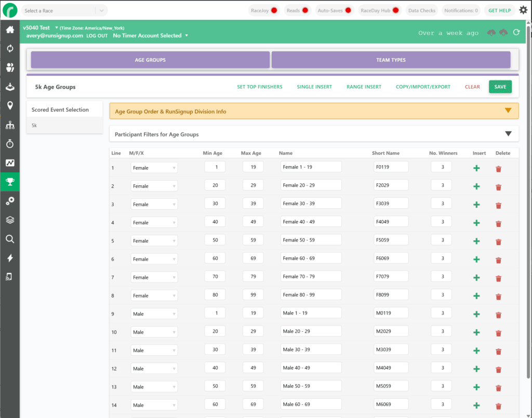Click the cloud download icon in header

point(491,33)
